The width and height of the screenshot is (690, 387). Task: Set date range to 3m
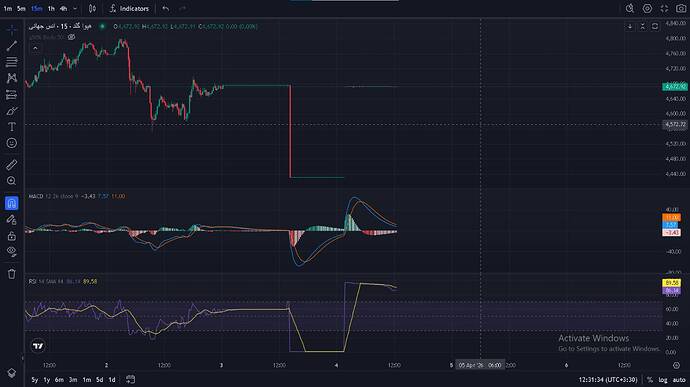[73, 380]
